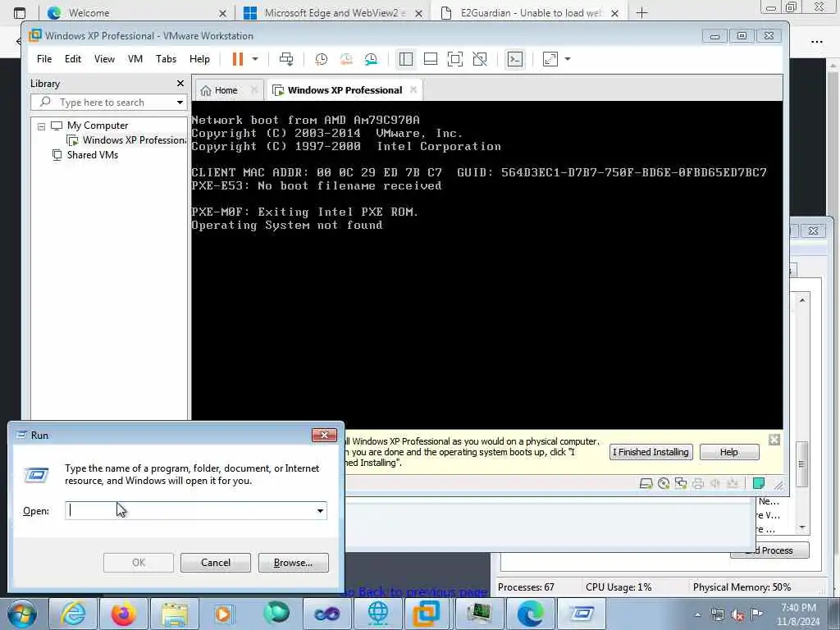Click the hard disk status icon
The width and height of the screenshot is (840, 630).
coord(646,484)
